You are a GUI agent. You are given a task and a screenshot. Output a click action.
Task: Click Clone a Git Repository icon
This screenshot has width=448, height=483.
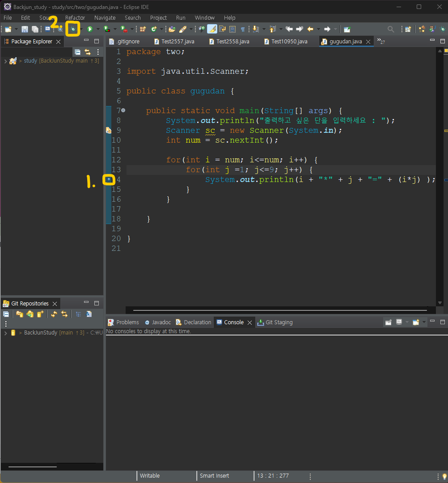30,314
